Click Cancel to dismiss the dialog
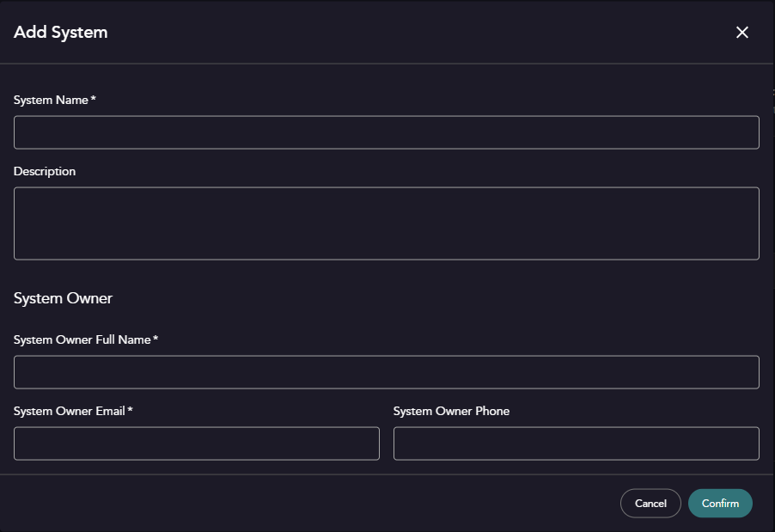Screen dimensions: 775x532 point(650,503)
